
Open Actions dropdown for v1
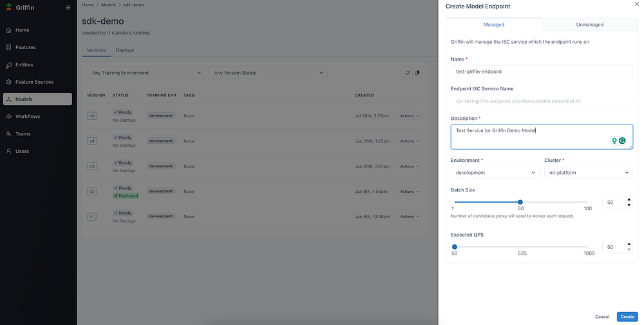[x=410, y=217]
